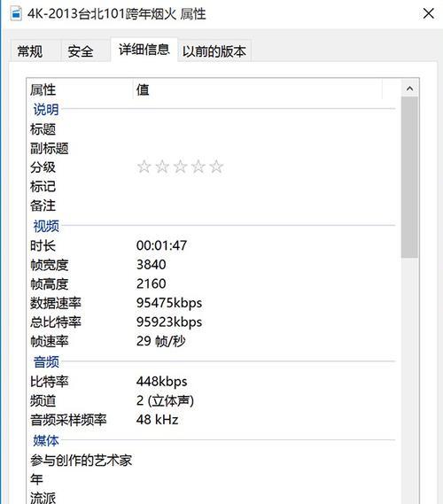Screen dimensions: 443x504
Task: Select the 副标题 property row
Action: [212, 148]
